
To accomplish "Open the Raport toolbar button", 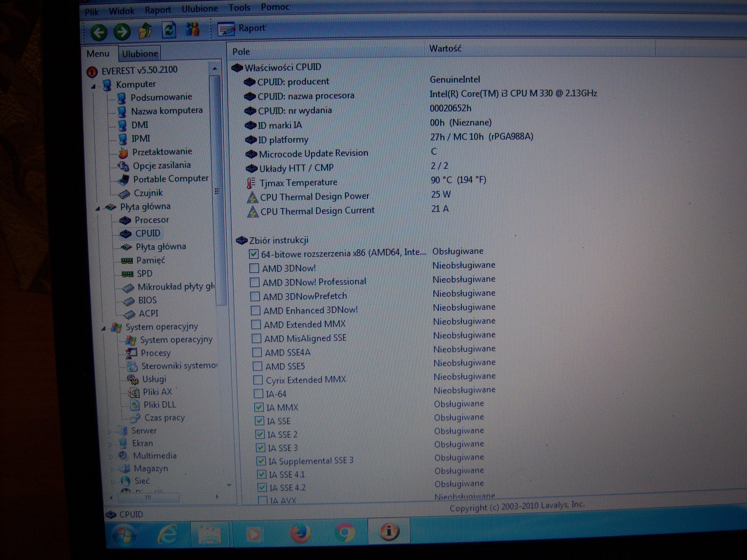I will point(242,29).
